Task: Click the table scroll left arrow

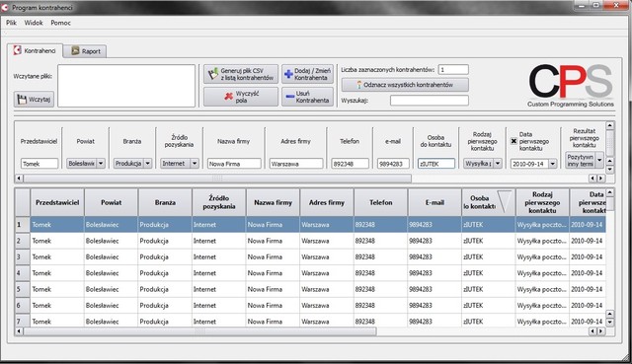Action: pyautogui.click(x=19, y=331)
